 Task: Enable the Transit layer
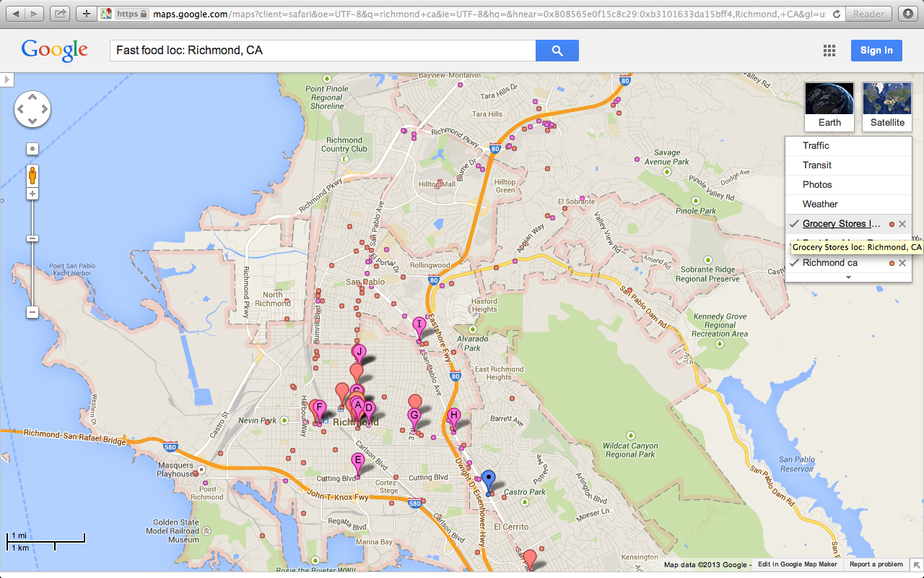click(x=848, y=165)
